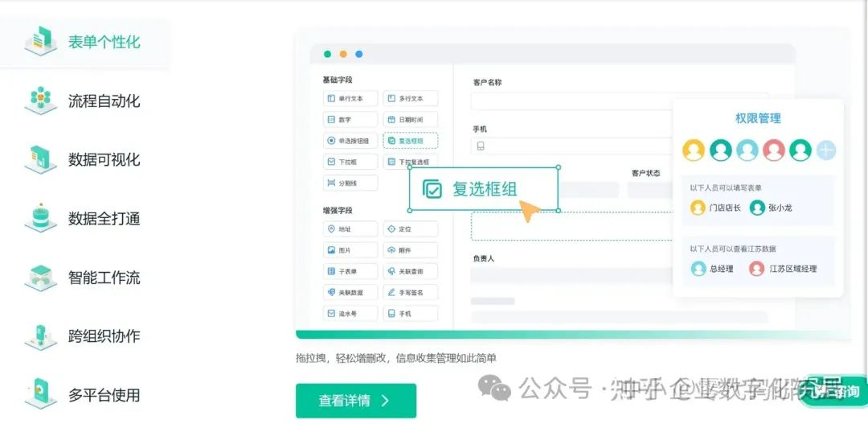The width and height of the screenshot is (868, 424).
Task: Click the light blue avatar in 权限管理
Action: pos(747,150)
